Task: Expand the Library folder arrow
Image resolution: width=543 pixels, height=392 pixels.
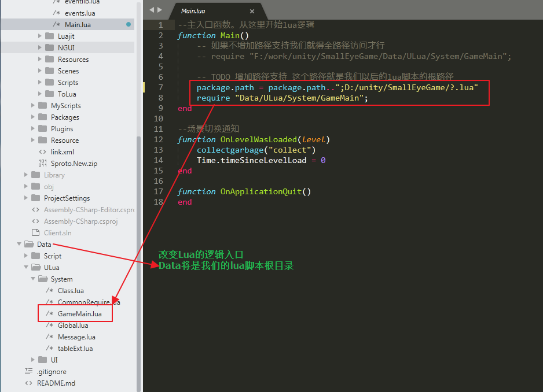Action: pos(25,175)
